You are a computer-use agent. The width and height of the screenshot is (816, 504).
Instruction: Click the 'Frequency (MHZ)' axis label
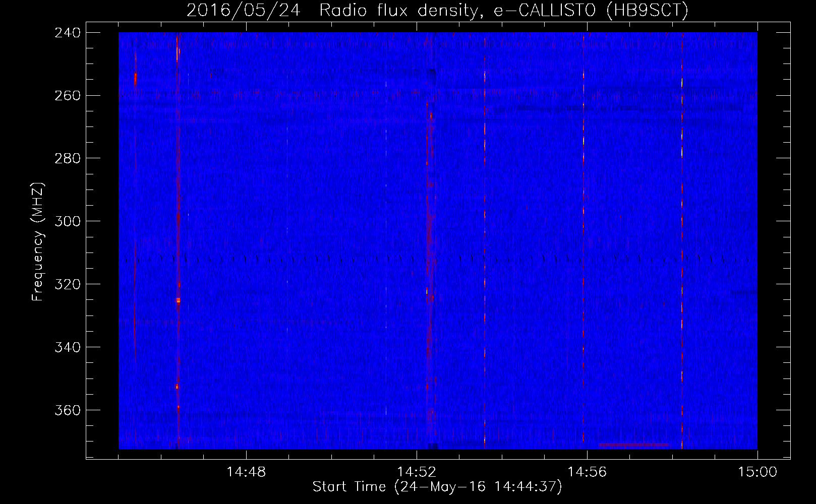[x=38, y=242]
